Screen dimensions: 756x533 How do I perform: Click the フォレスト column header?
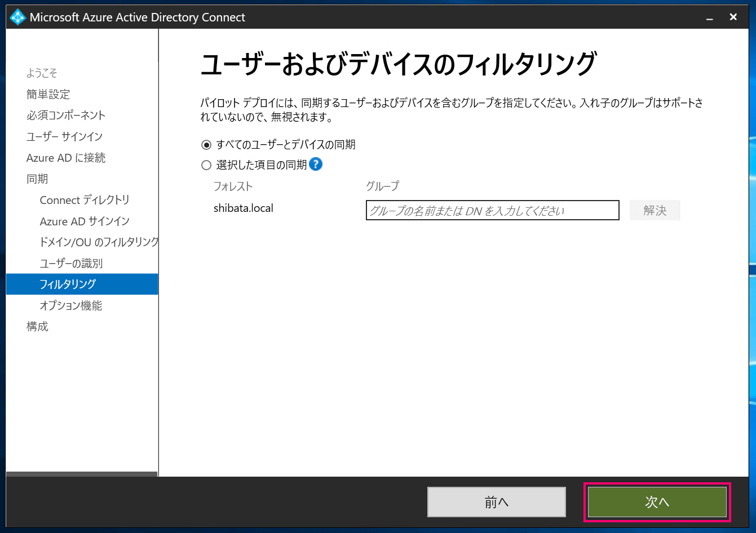233,186
